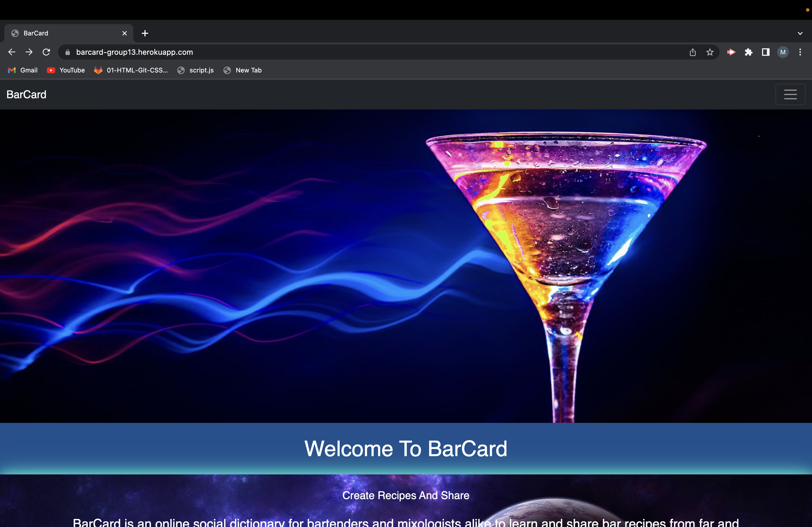Click Create Recipes And Share text

[406, 495]
